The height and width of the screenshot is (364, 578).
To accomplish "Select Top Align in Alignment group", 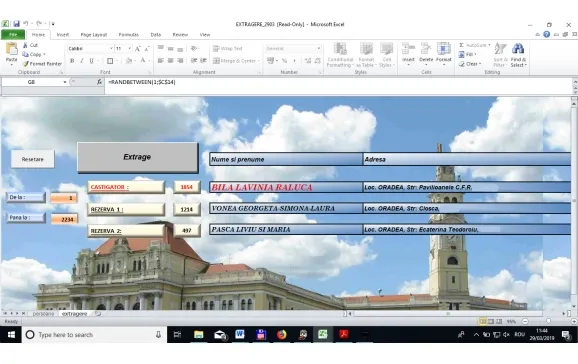I will click(x=161, y=48).
